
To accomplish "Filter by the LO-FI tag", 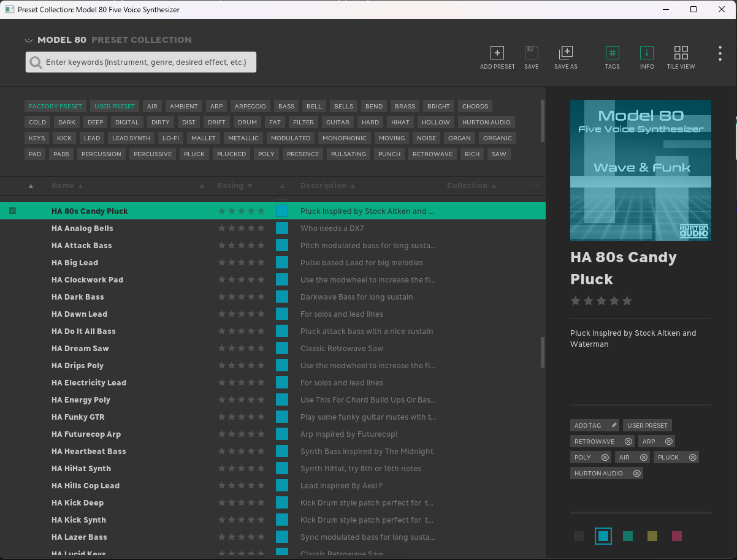I will pos(170,138).
